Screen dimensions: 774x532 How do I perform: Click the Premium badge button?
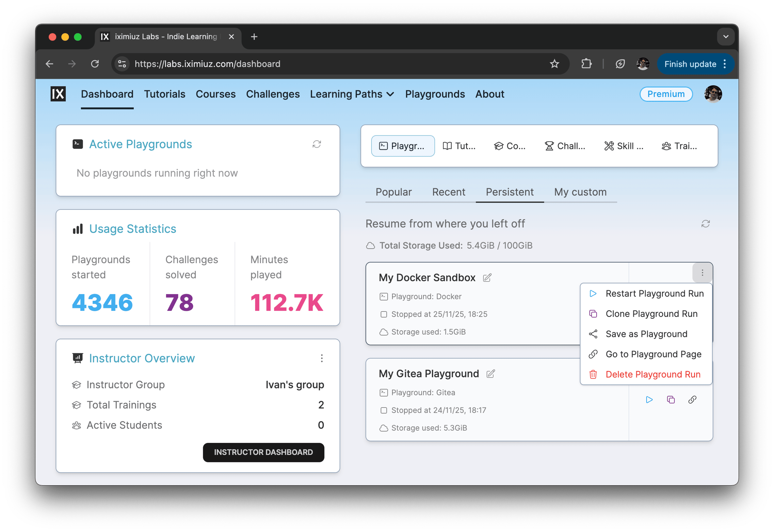(x=666, y=94)
